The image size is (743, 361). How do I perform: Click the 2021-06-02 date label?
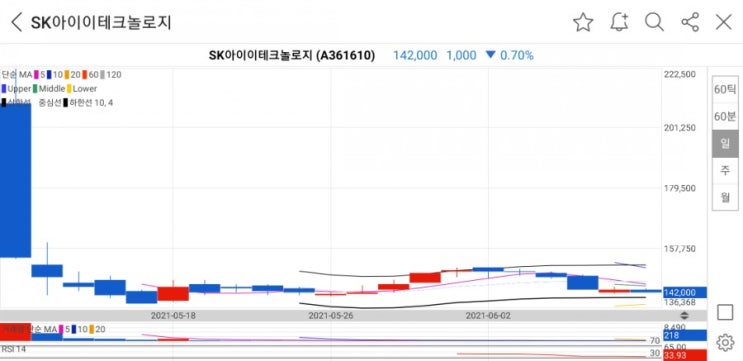488,315
